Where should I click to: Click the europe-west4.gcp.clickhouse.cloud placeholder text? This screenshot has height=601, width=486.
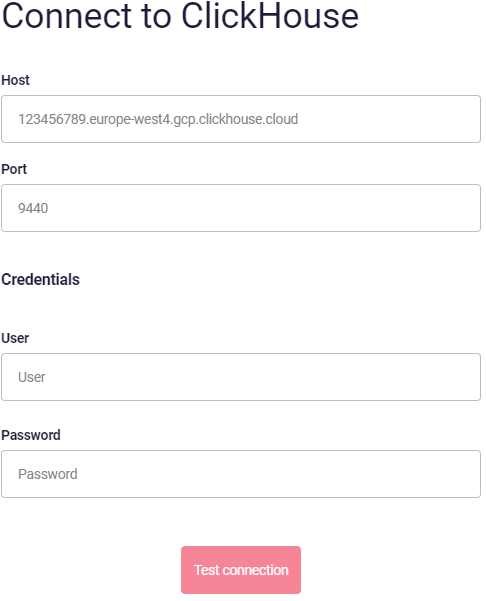pos(194,119)
